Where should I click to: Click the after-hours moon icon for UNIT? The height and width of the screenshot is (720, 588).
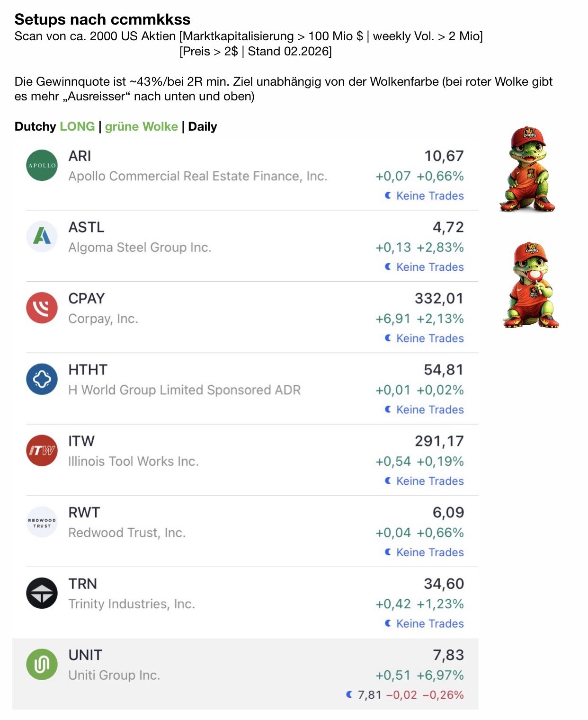pos(349,694)
